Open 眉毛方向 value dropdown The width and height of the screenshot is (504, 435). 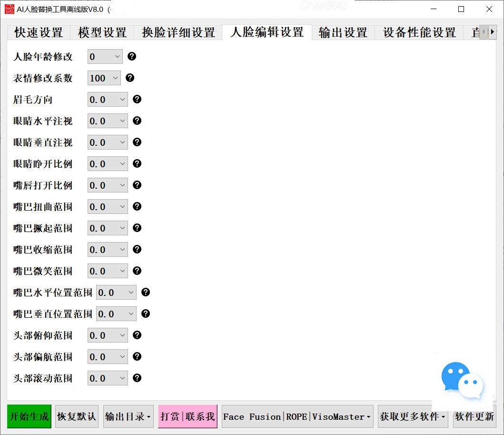click(x=108, y=100)
